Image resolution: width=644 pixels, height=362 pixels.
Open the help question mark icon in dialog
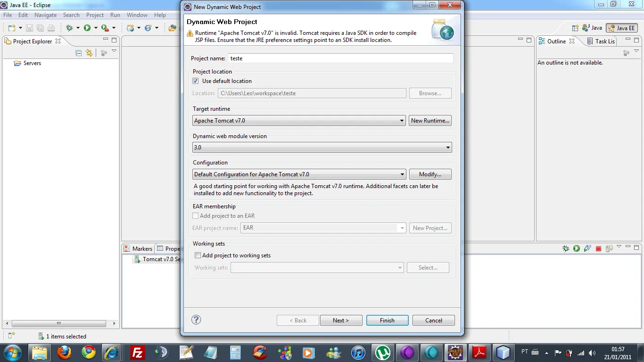[x=196, y=320]
